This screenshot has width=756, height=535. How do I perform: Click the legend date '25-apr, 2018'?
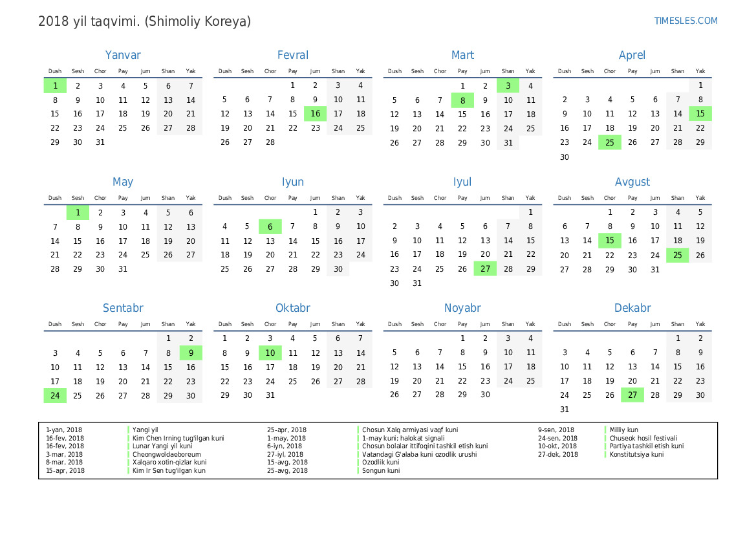click(287, 430)
